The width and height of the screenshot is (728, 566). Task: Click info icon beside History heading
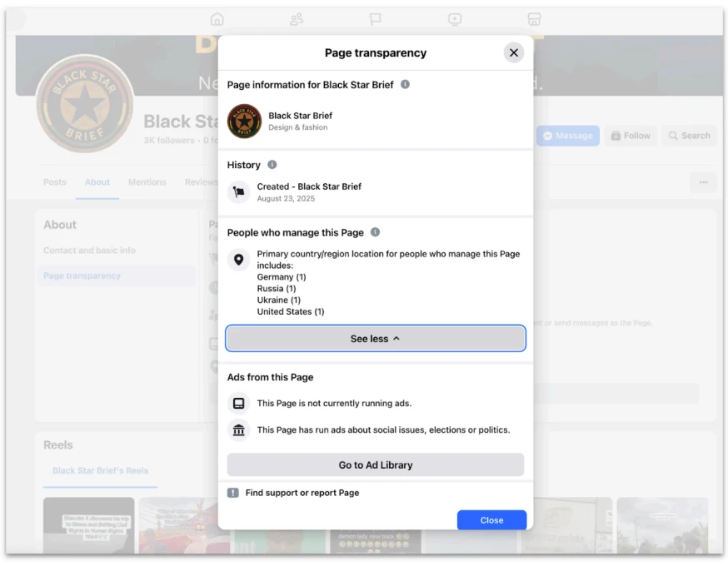(x=272, y=165)
